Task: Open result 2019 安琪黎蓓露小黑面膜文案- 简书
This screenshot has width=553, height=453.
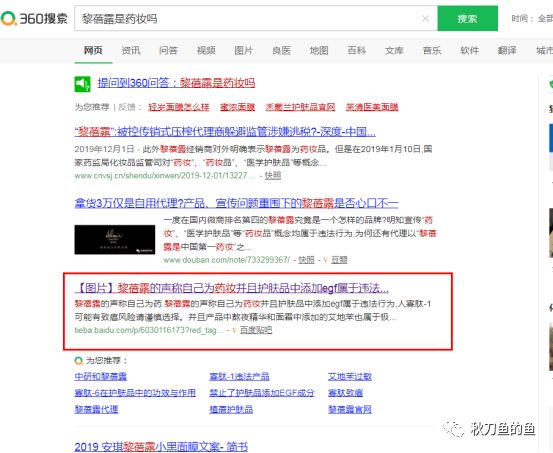Action: tap(161, 447)
